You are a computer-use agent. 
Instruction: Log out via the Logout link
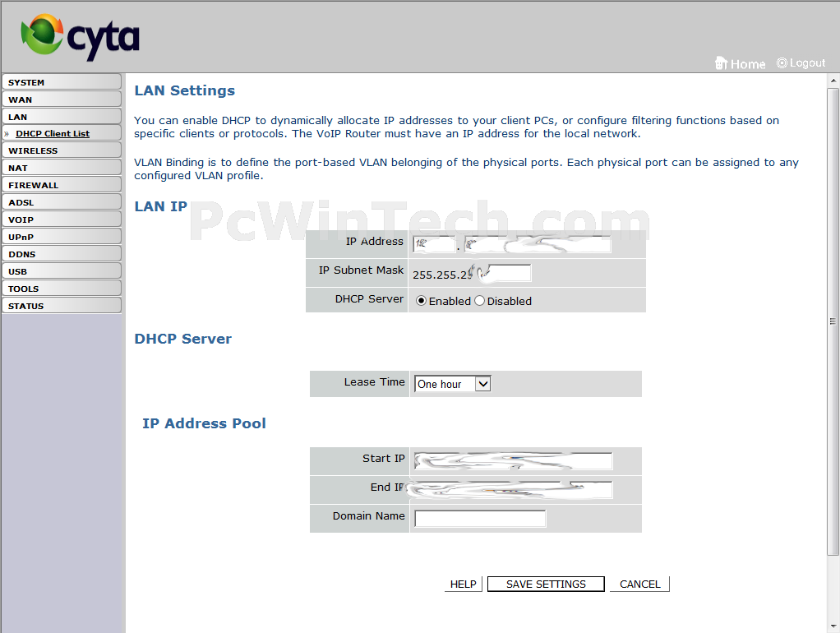pyautogui.click(x=807, y=62)
